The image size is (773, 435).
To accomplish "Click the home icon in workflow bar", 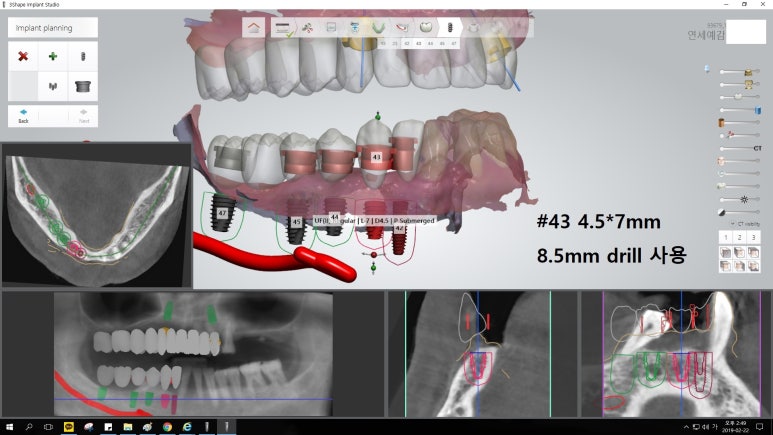I will 255,27.
